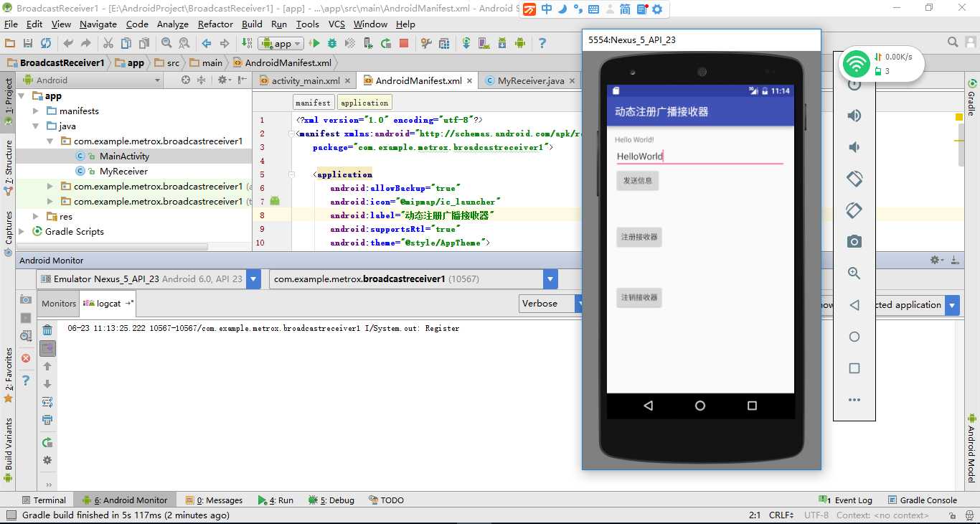
Task: Open the 0: Messages tool window
Action: tap(214, 500)
